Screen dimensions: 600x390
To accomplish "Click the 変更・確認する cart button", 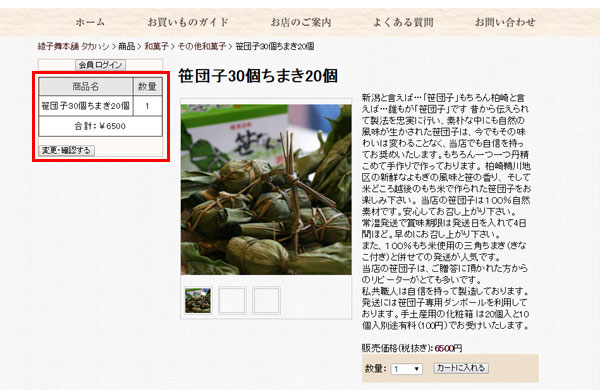I will click(67, 150).
